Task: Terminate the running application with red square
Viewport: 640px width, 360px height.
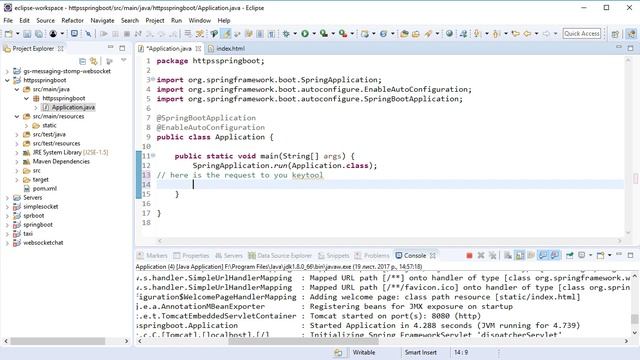Action: [x=469, y=256]
